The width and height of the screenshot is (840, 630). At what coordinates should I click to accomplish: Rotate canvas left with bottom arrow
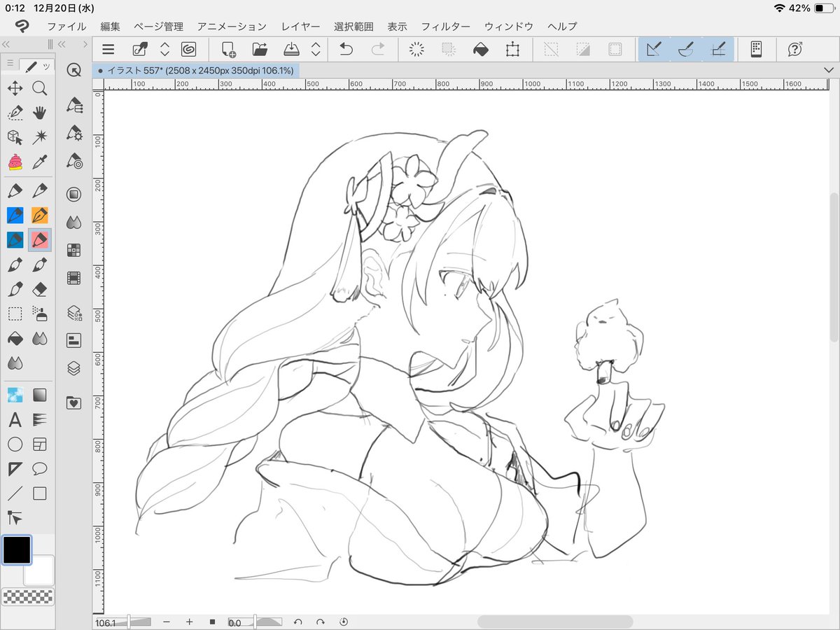(x=297, y=622)
